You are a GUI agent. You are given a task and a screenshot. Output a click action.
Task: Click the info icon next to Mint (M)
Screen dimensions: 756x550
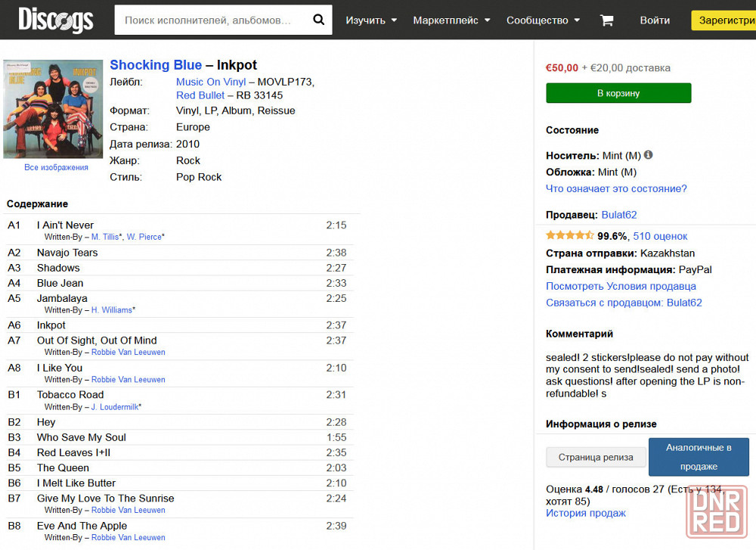pos(649,155)
